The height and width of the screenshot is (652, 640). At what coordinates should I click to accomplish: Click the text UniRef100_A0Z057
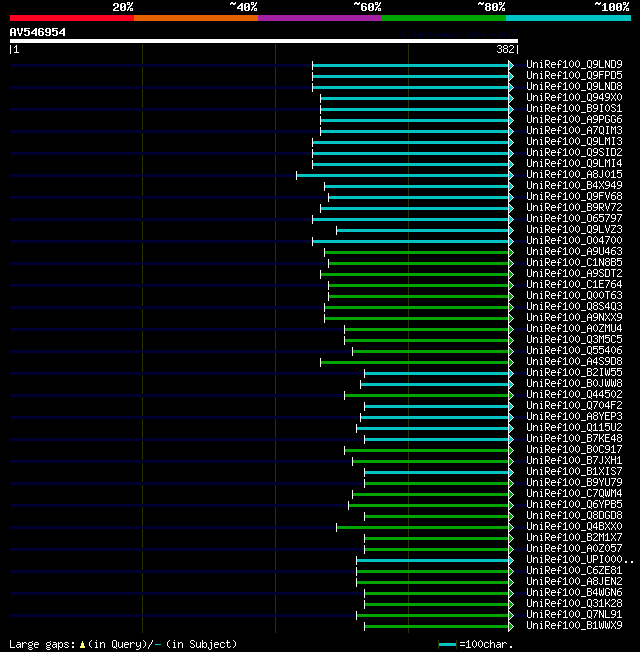coord(574,548)
